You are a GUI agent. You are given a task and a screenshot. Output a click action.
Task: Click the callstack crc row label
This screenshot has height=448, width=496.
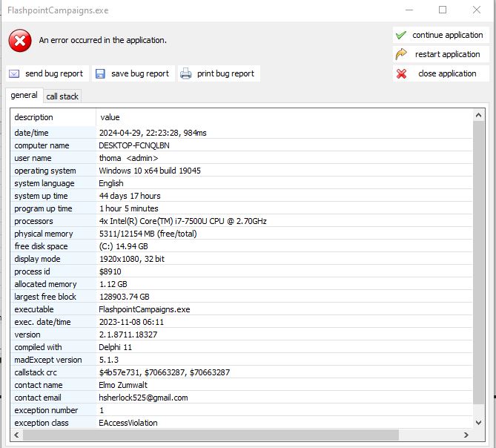(36, 372)
